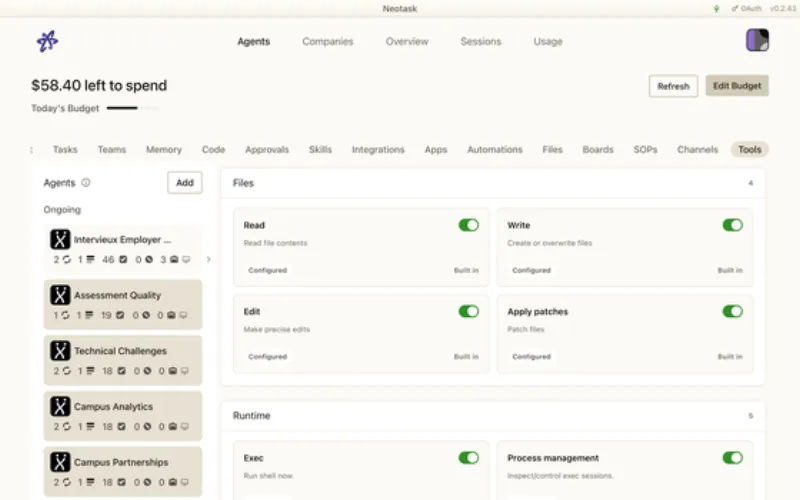800x500 pixels.
Task: Collapse the Runtime tools section header
Action: click(493, 415)
